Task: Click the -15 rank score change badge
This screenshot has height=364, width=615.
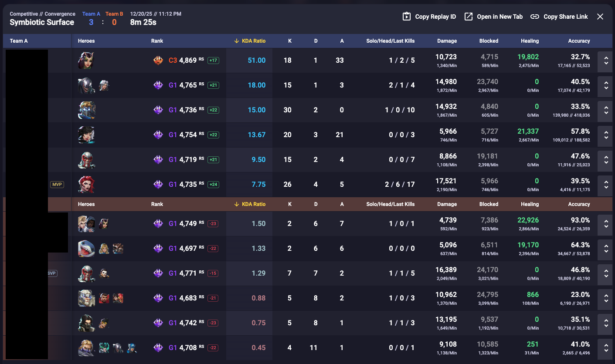Action: coord(214,273)
